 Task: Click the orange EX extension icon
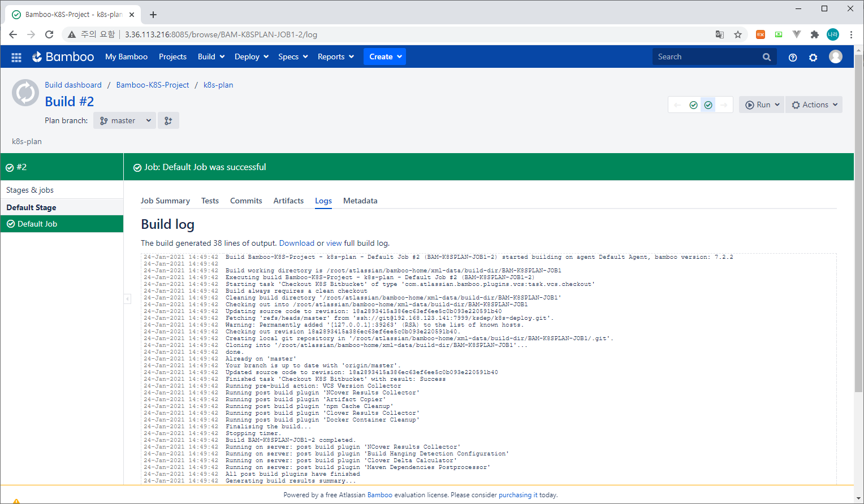pyautogui.click(x=761, y=34)
